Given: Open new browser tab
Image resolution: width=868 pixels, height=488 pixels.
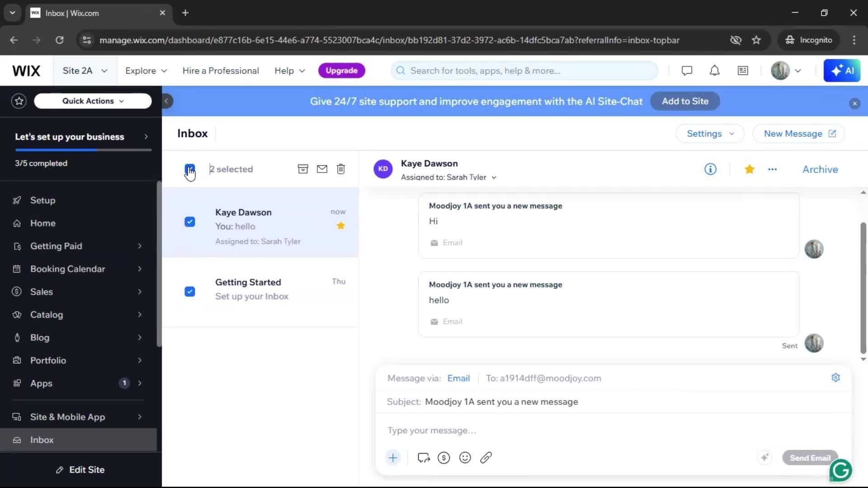Looking at the screenshot, I should [x=185, y=13].
